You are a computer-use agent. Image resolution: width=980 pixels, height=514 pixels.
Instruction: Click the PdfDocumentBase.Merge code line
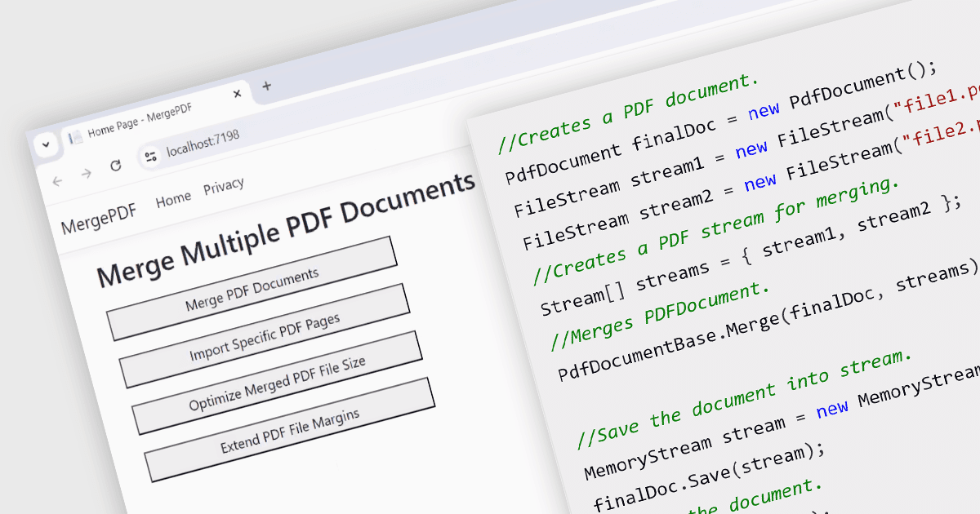tap(768, 322)
